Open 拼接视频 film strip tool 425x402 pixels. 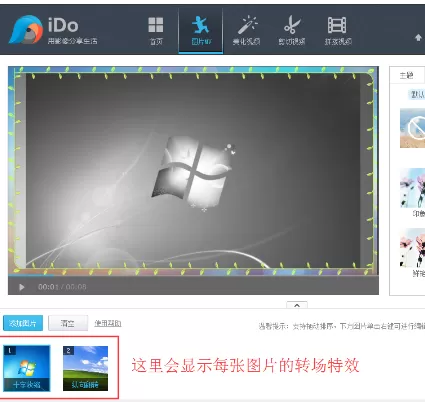(338, 31)
